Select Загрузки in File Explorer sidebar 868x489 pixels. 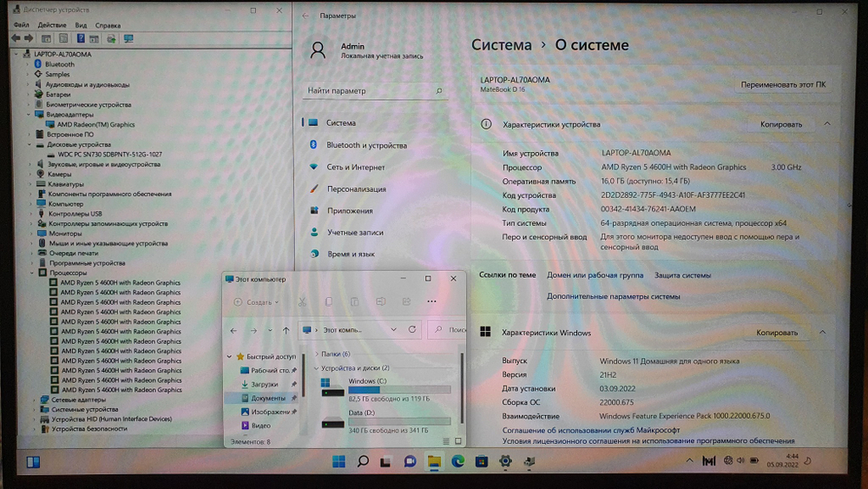pyautogui.click(x=264, y=384)
